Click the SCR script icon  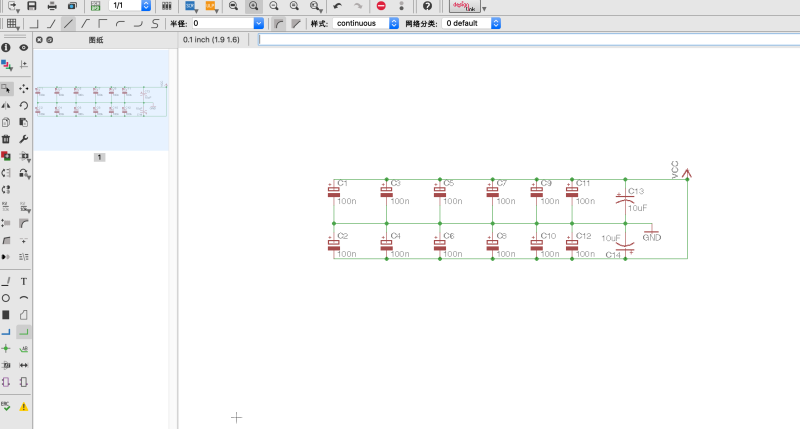click(191, 6)
